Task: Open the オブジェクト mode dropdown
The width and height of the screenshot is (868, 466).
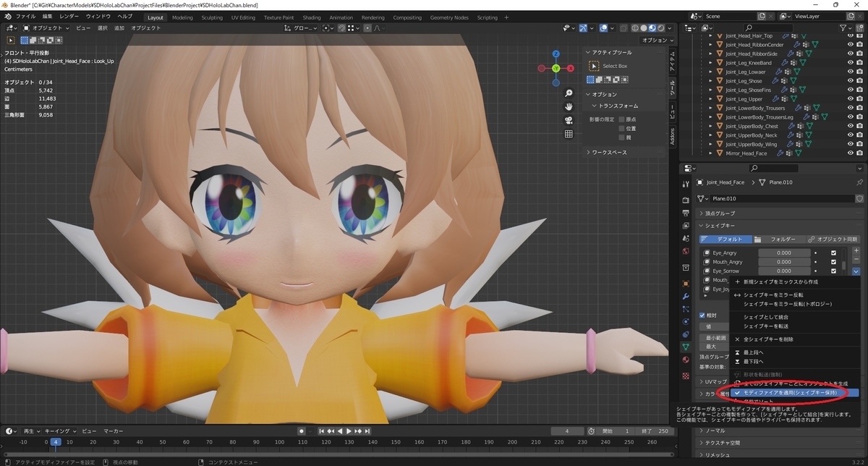Action: point(47,28)
